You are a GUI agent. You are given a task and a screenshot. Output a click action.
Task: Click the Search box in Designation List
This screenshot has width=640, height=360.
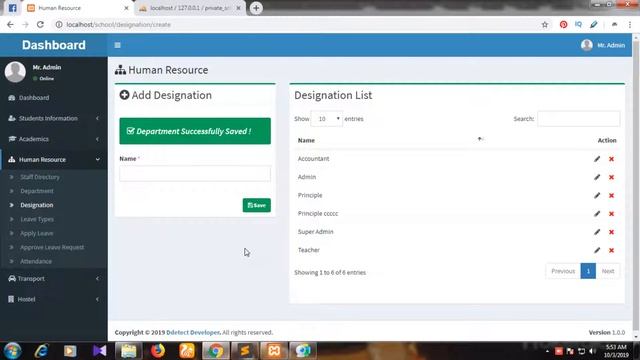578,119
